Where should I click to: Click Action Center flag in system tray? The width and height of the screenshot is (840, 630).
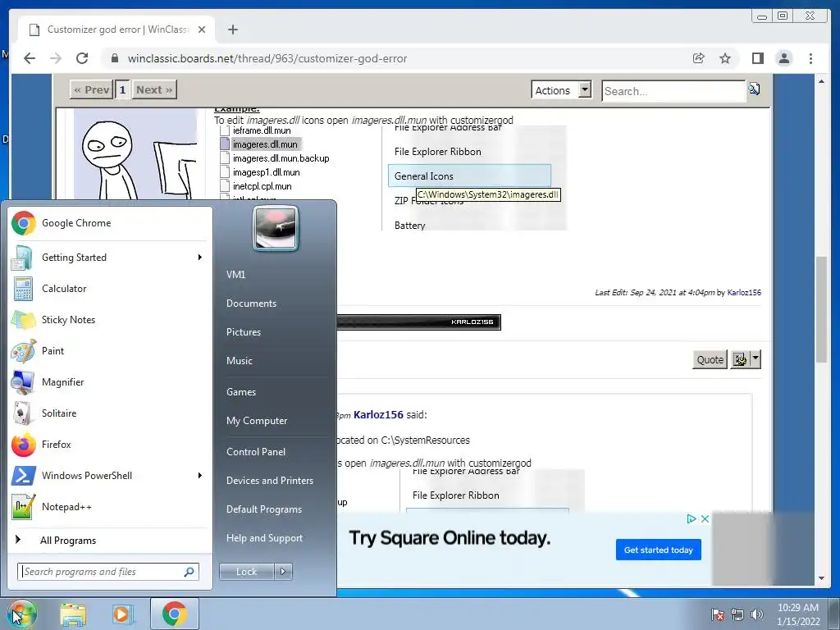click(718, 614)
